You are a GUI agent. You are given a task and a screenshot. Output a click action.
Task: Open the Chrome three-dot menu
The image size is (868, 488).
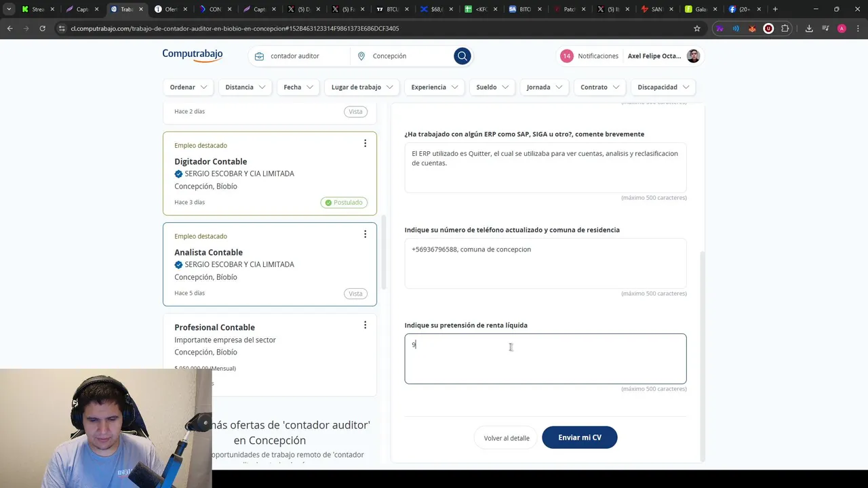[x=858, y=28]
